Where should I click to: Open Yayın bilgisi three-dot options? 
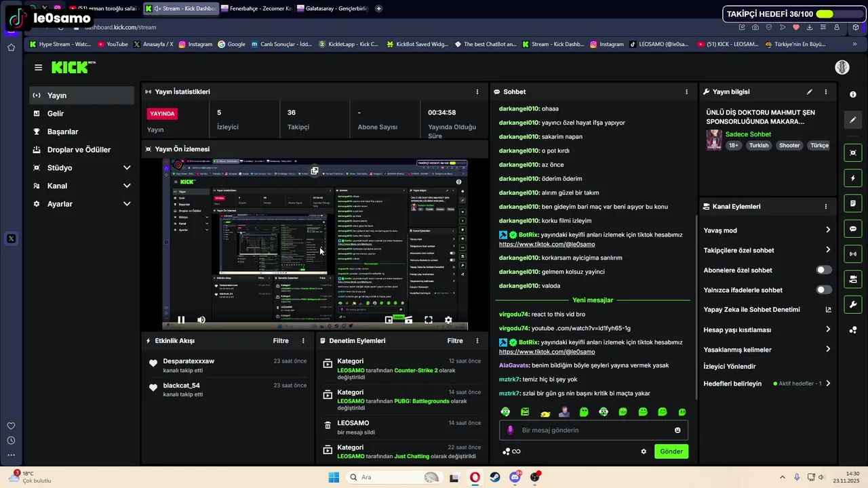coord(825,91)
